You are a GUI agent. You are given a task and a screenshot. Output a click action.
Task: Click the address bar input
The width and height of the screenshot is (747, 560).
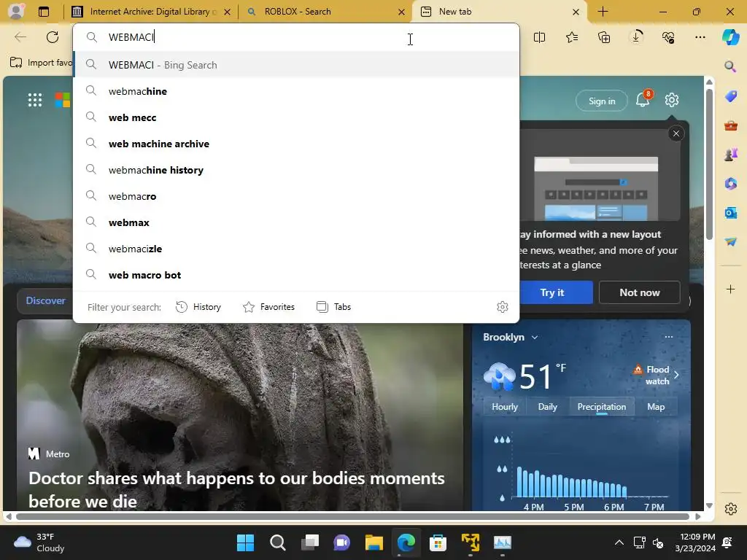click(296, 37)
